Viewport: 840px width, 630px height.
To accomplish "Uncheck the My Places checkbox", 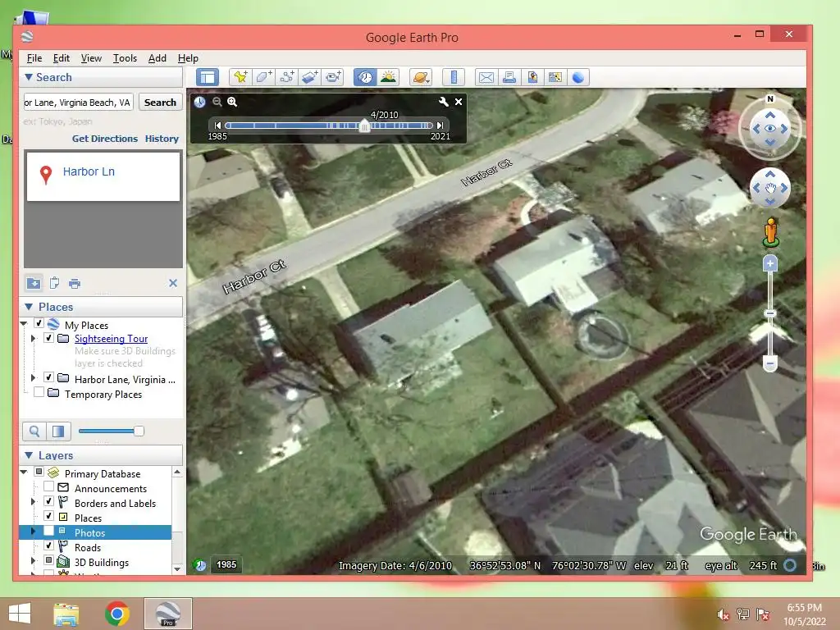I will tap(39, 323).
